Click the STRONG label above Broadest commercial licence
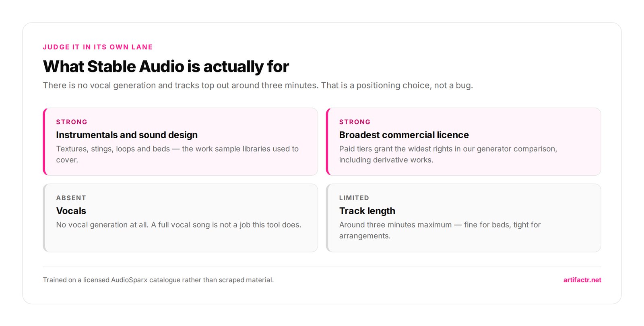Screen dimensions: 644x326 click(355, 122)
